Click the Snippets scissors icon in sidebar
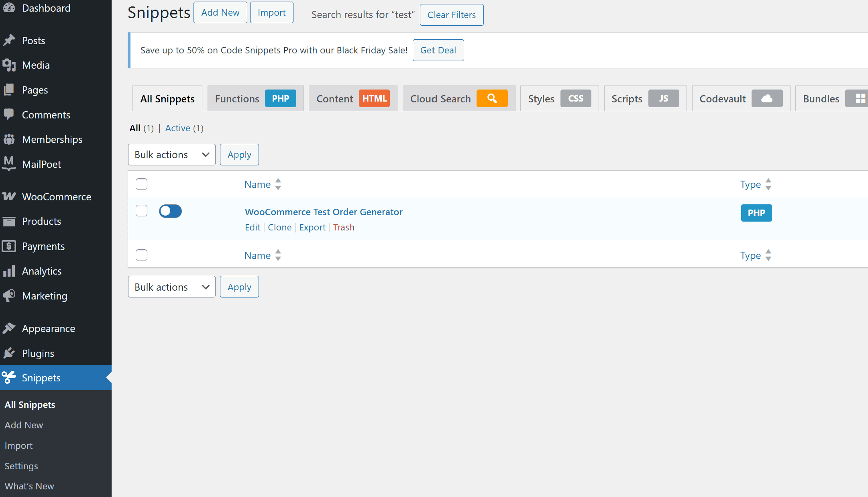868x497 pixels. [x=9, y=377]
